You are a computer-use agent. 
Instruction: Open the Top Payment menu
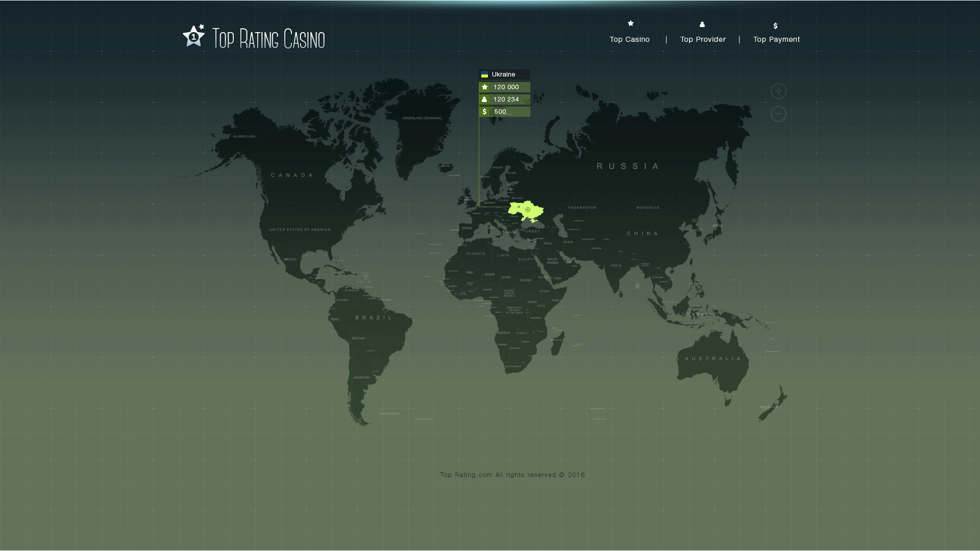(776, 39)
